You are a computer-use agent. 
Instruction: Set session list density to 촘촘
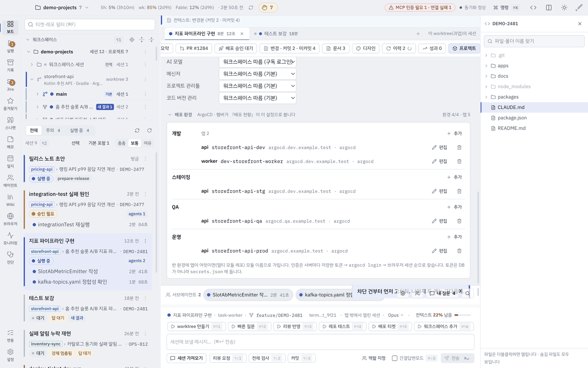coord(122,143)
